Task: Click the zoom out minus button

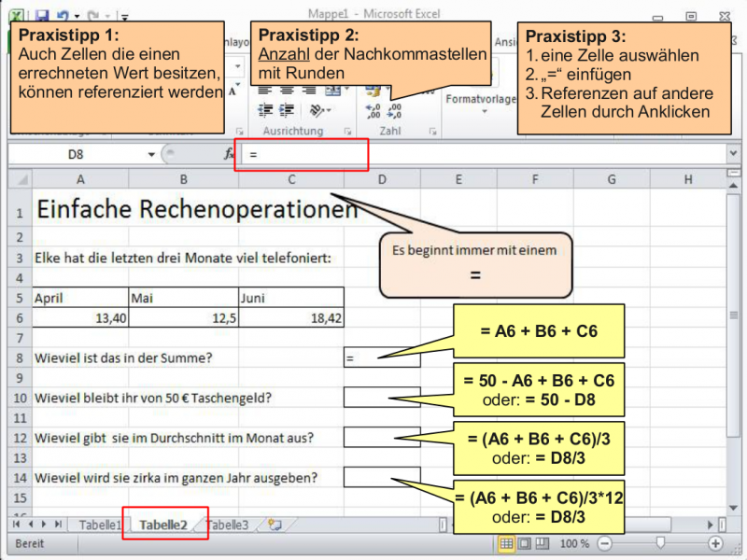Action: [603, 542]
